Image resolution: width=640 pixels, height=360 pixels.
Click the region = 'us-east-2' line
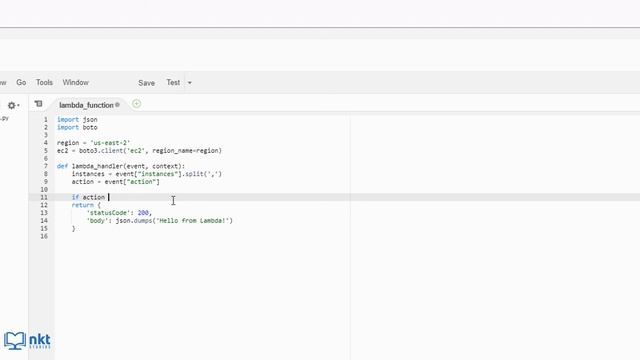point(93,143)
